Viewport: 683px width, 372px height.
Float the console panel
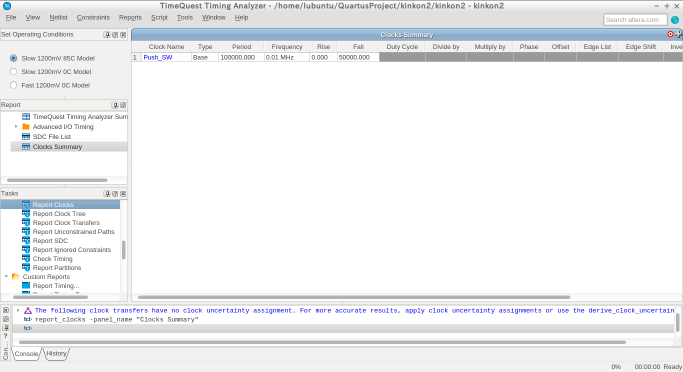point(6,319)
